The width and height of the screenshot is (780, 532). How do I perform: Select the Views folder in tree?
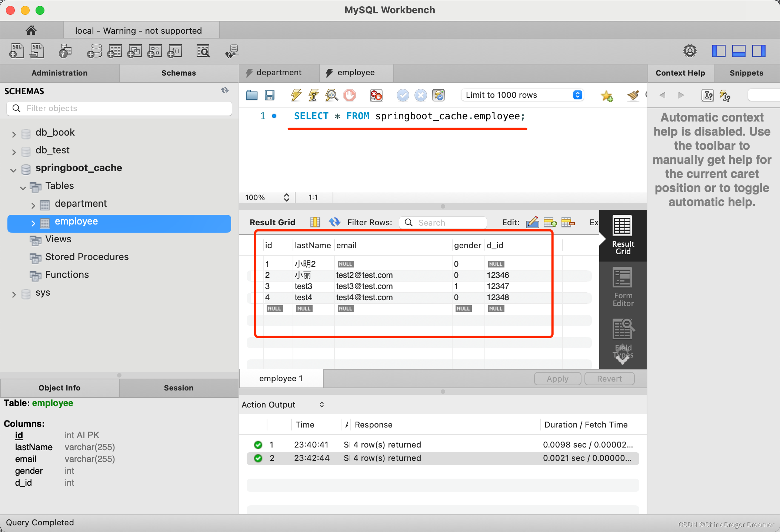[58, 239]
